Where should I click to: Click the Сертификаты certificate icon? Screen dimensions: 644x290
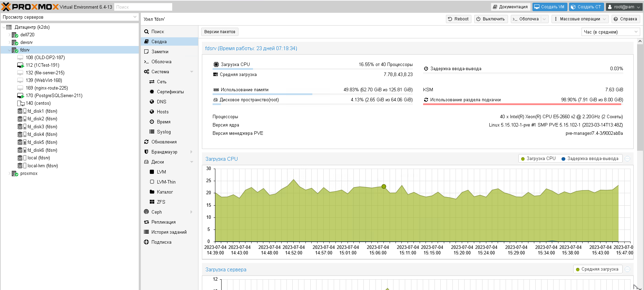(x=152, y=92)
